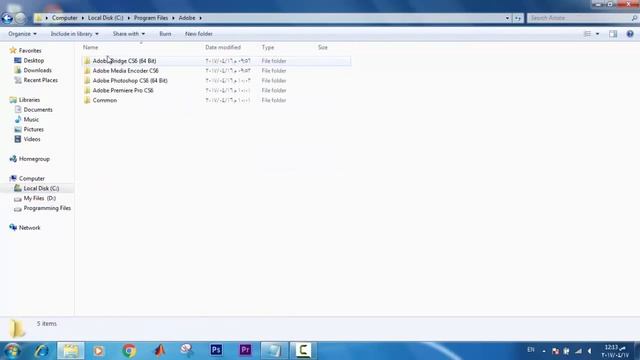Open the Organize menu
This screenshot has width=640, height=360.
click(x=22, y=34)
